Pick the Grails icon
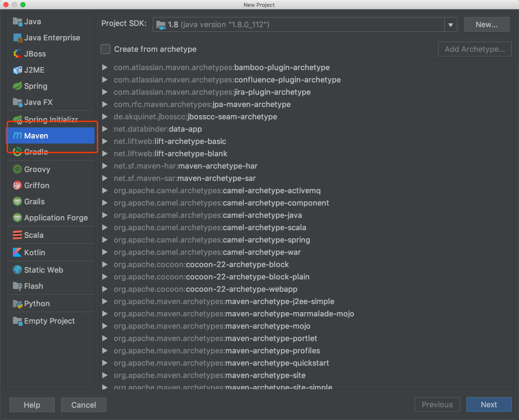Viewport: 519px width, 420px height. click(17, 202)
